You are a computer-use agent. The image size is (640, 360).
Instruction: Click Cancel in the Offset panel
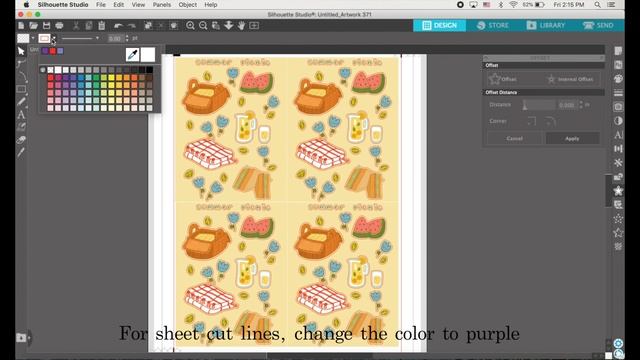[514, 139]
